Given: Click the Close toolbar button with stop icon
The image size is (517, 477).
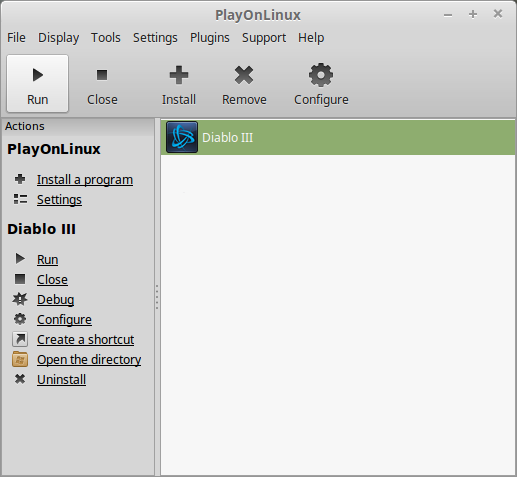Looking at the screenshot, I should point(102,83).
